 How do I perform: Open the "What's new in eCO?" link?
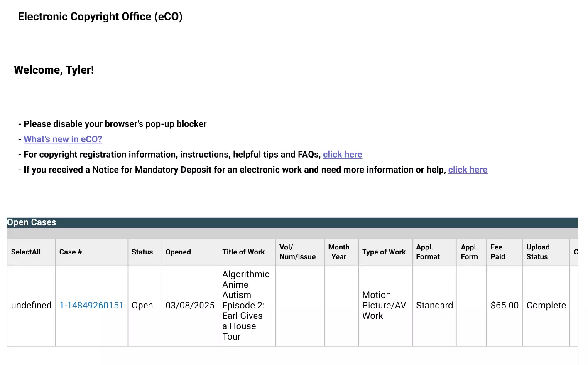coord(63,139)
